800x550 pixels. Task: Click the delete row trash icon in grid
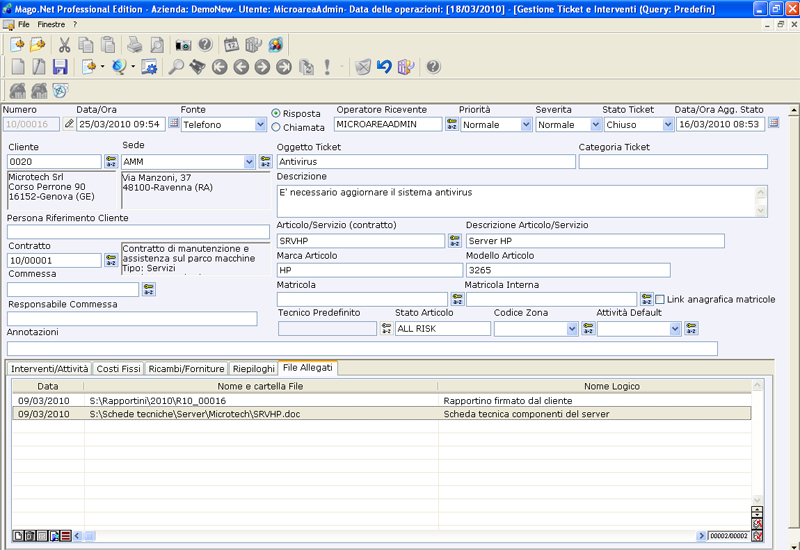tap(30, 536)
